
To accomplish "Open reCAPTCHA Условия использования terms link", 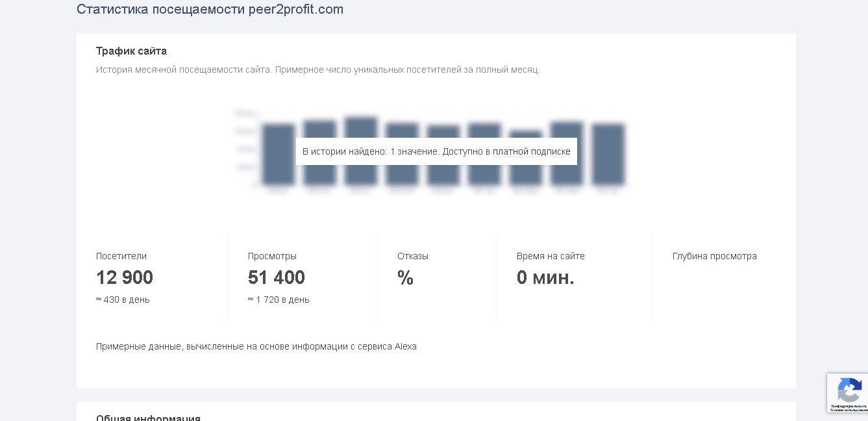I will point(849,410).
